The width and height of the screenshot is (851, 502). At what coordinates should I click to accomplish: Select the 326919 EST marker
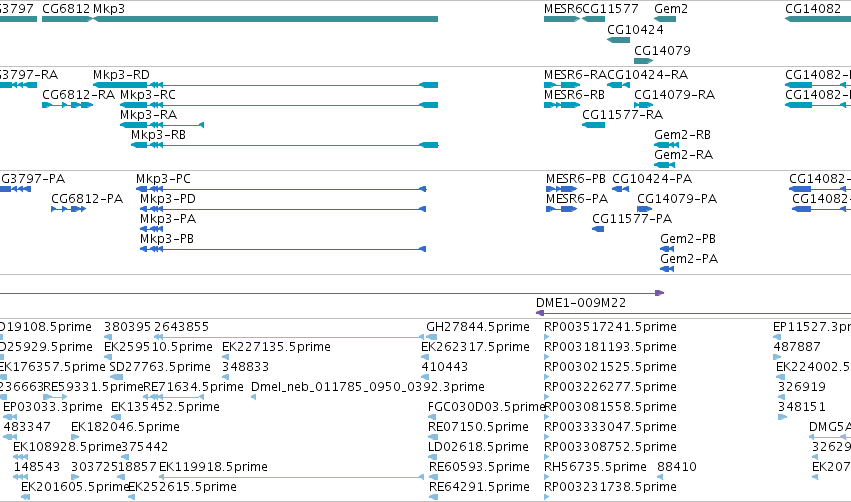pyautogui.click(x=782, y=397)
